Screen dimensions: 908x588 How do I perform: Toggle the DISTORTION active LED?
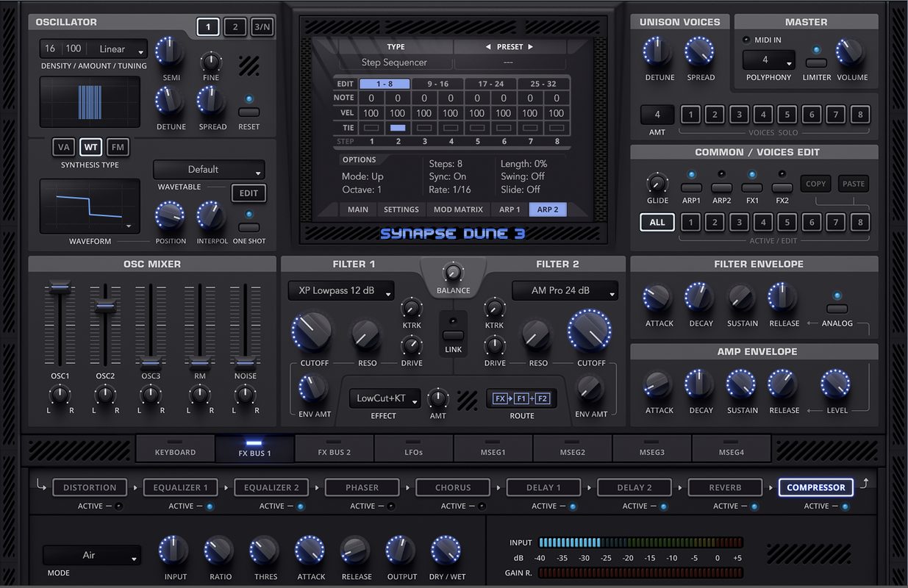coord(118,506)
